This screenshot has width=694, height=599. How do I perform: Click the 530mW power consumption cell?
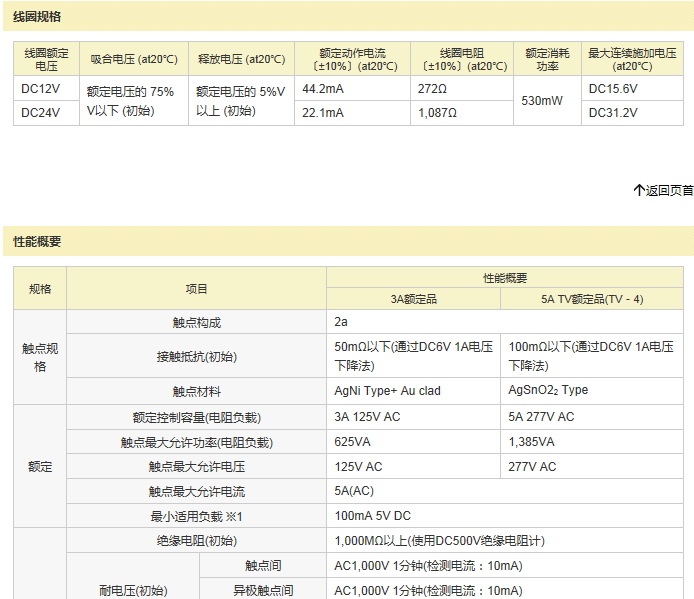point(542,101)
